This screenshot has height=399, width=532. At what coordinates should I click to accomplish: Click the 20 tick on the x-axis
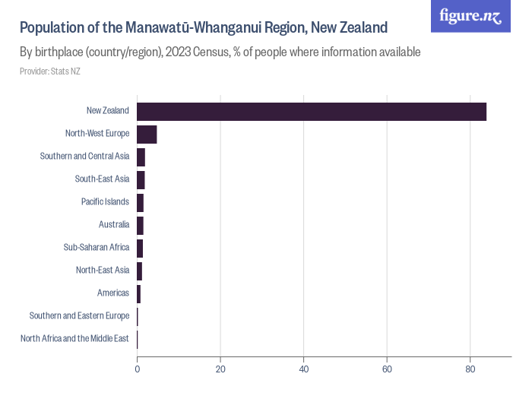[x=220, y=369]
